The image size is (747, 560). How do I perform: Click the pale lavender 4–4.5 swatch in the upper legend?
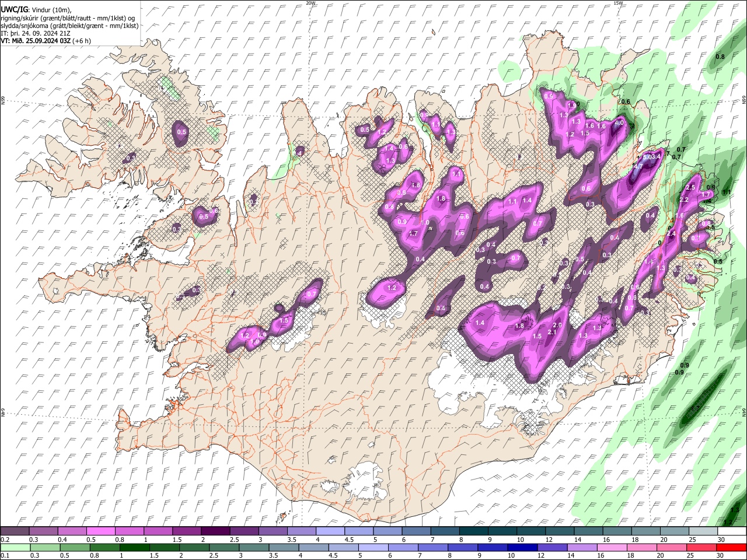(x=330, y=531)
